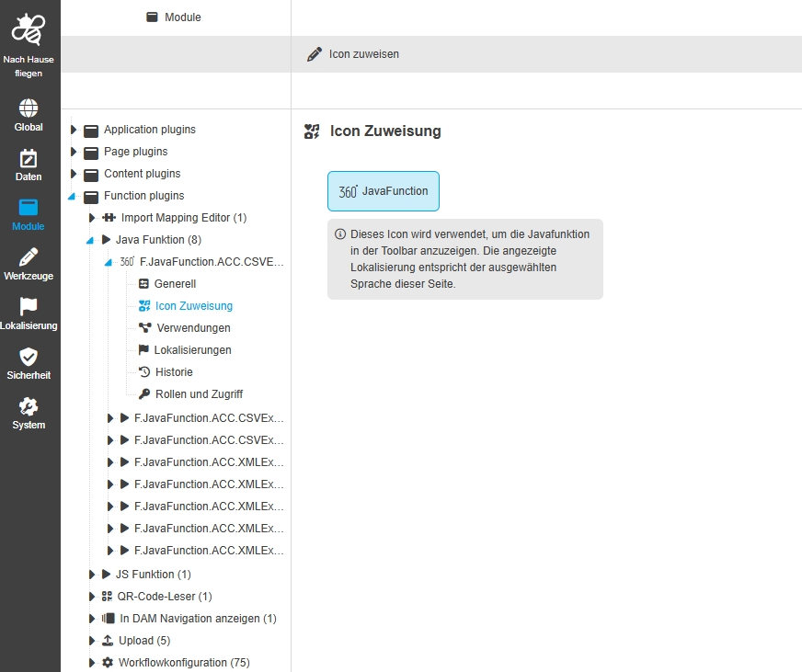The height and width of the screenshot is (672, 802).
Task: Open Lokalisierungen in the tree
Action: tap(193, 350)
